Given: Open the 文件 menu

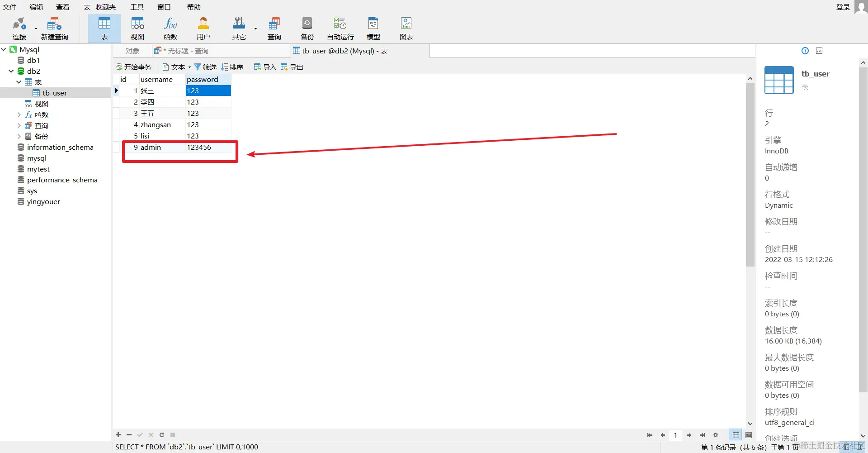Looking at the screenshot, I should 9,7.
